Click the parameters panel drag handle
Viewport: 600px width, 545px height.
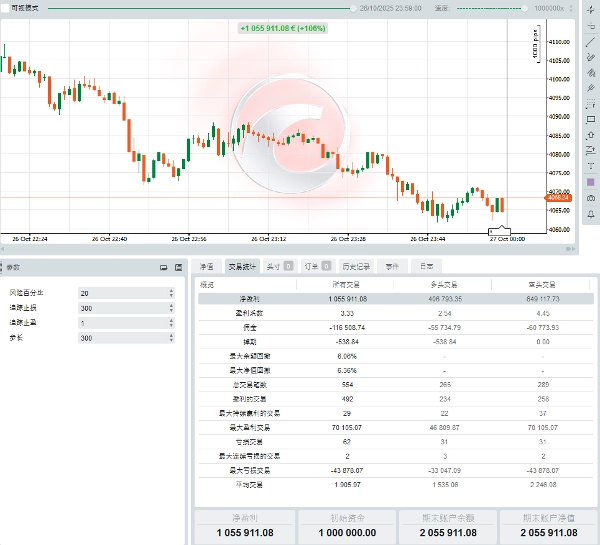pos(1,267)
